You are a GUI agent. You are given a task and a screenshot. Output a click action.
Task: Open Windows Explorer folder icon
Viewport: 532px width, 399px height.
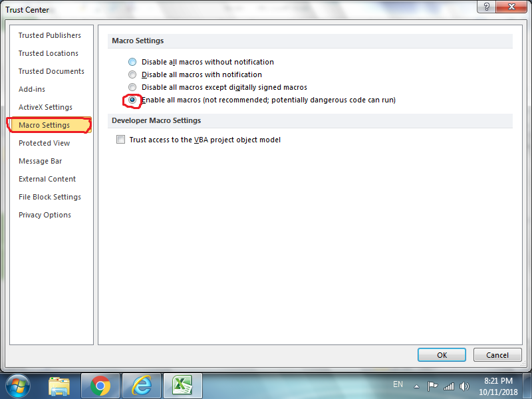tap(59, 386)
